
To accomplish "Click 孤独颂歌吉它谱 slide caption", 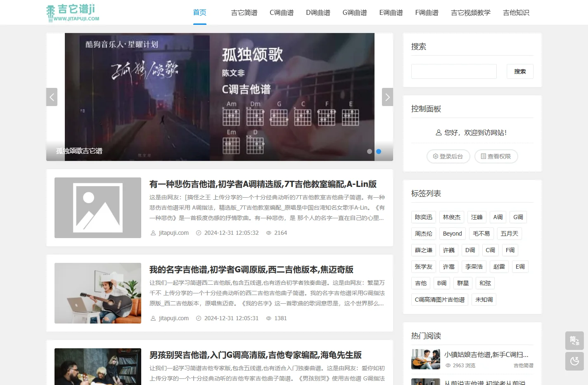I will pos(79,151).
